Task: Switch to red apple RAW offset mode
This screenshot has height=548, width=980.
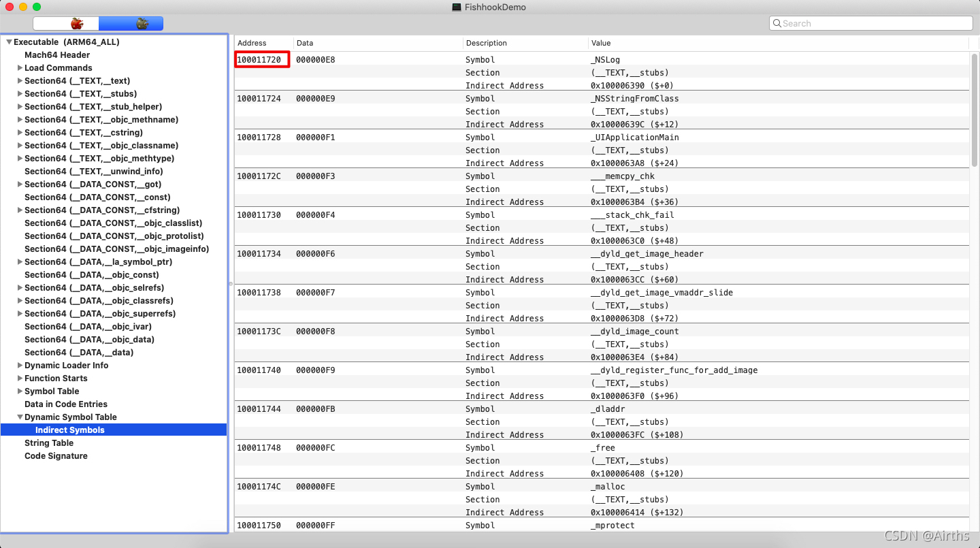Action: pos(66,24)
